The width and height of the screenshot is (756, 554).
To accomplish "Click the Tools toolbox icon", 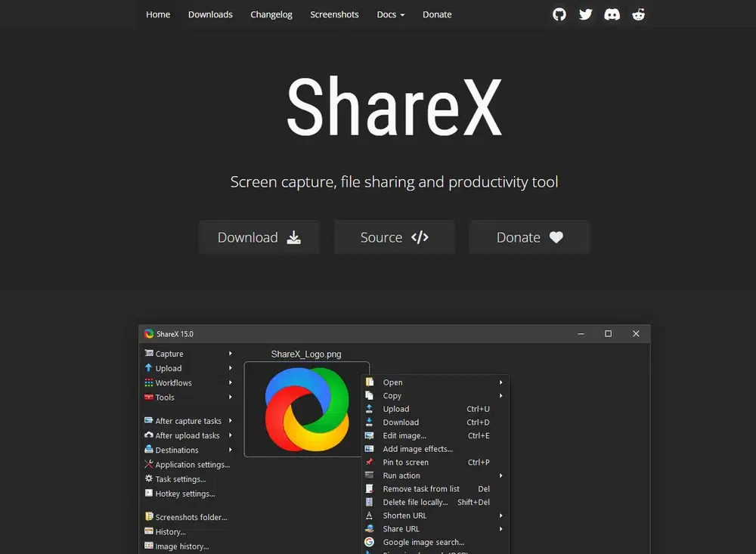I will coord(149,397).
